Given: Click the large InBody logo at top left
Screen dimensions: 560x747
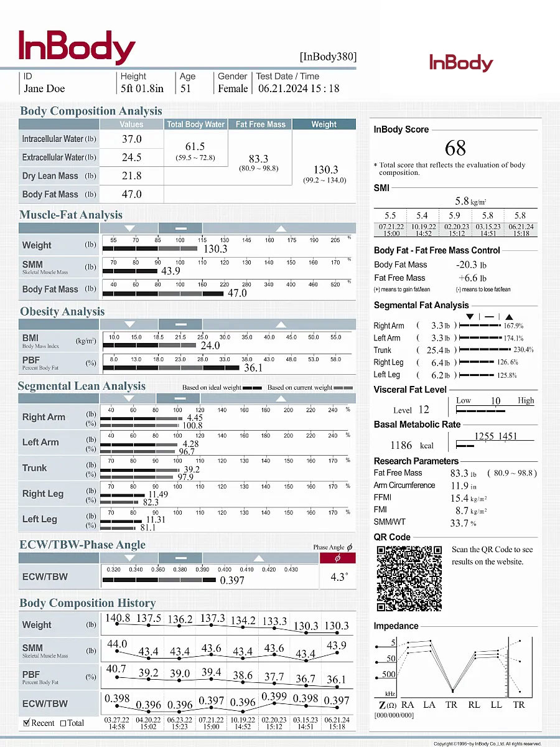Looking at the screenshot, I should 77,47.
